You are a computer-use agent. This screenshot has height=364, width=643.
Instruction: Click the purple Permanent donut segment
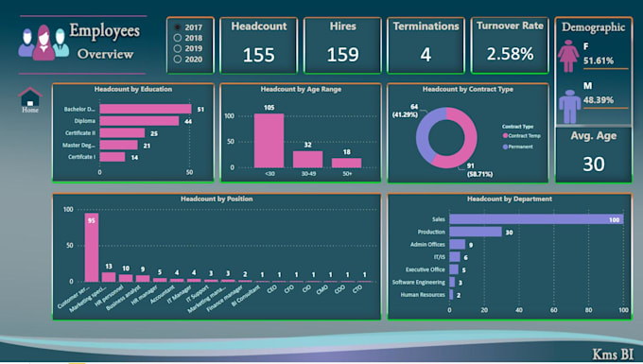(x=423, y=133)
